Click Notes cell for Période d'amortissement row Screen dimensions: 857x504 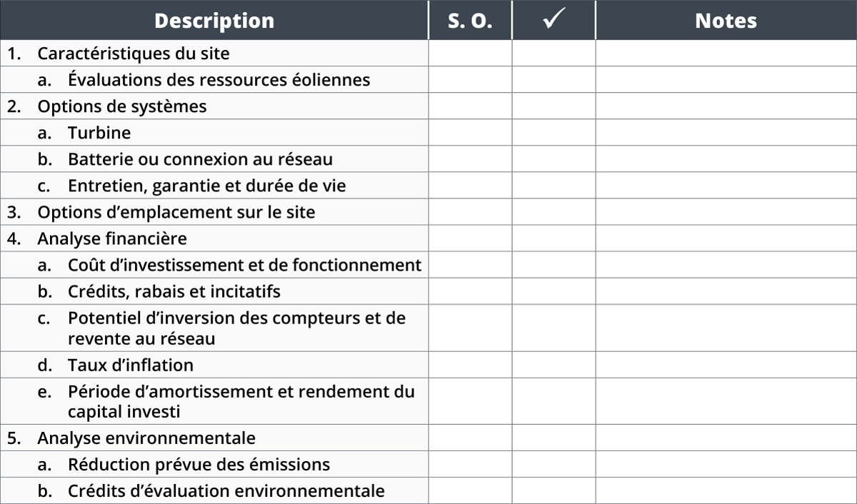click(x=726, y=402)
